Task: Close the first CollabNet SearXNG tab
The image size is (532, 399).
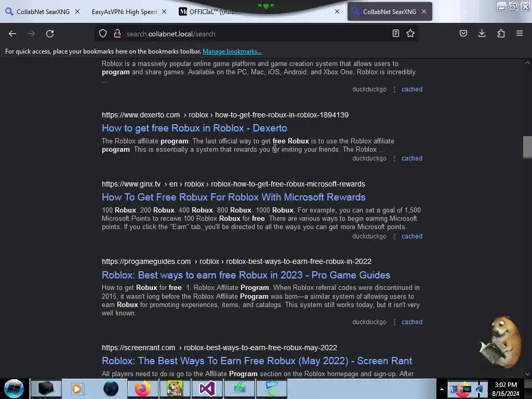Action: pos(77,11)
